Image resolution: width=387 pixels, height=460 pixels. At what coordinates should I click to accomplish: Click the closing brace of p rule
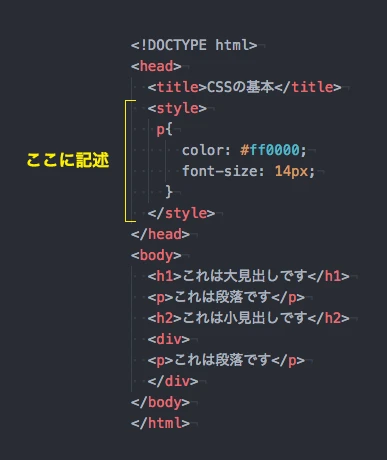pyautogui.click(x=169, y=192)
